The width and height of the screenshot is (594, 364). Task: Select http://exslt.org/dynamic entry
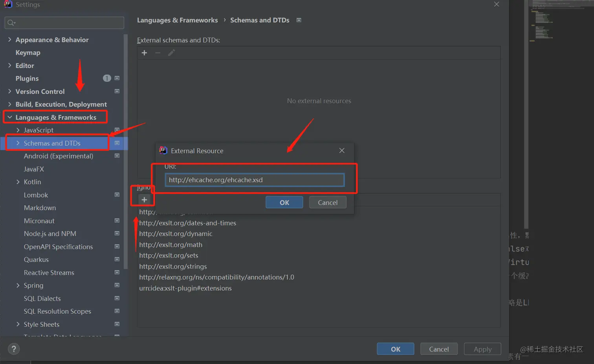(x=176, y=234)
